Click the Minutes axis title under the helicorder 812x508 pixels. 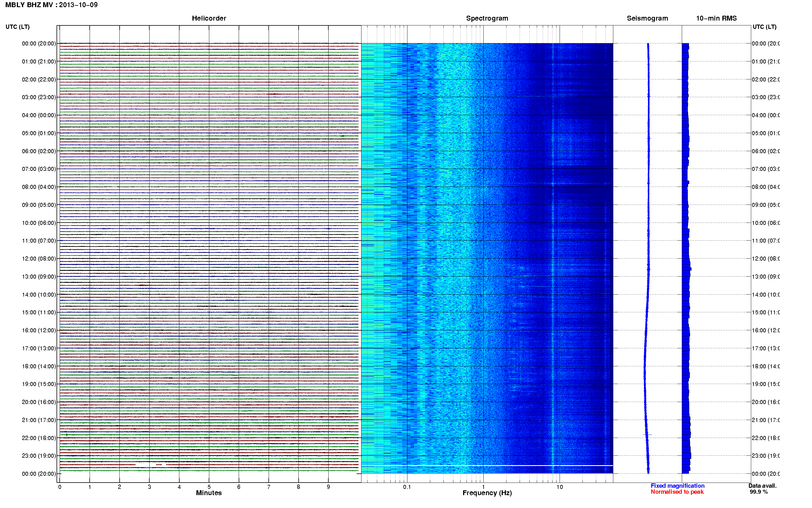click(209, 493)
